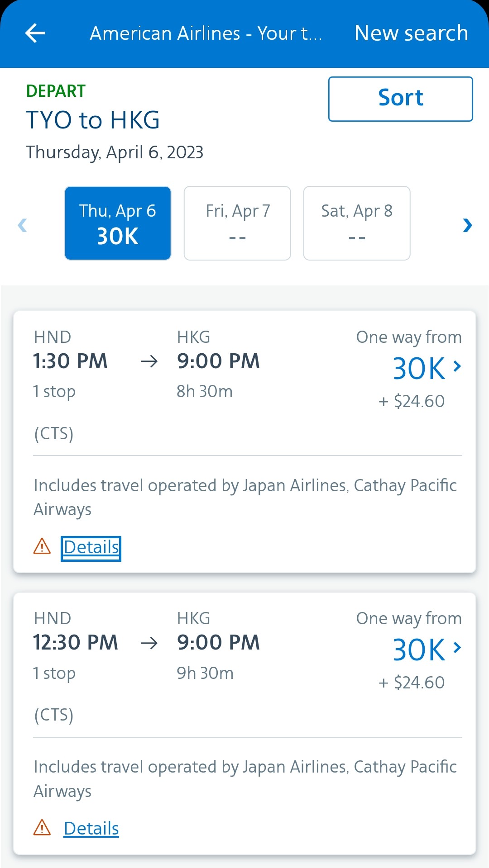Open Details link for 12:30 PM flight
This screenshot has width=489, height=868.
click(x=91, y=829)
